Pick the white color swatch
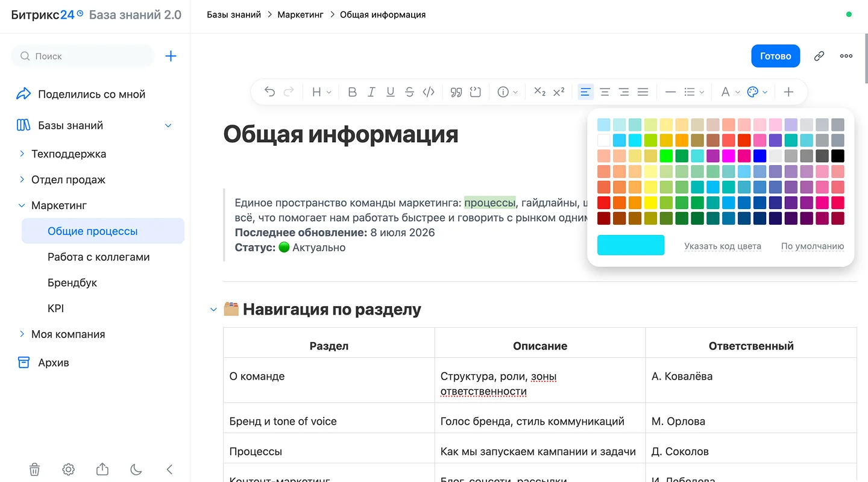The width and height of the screenshot is (868, 482). point(604,140)
